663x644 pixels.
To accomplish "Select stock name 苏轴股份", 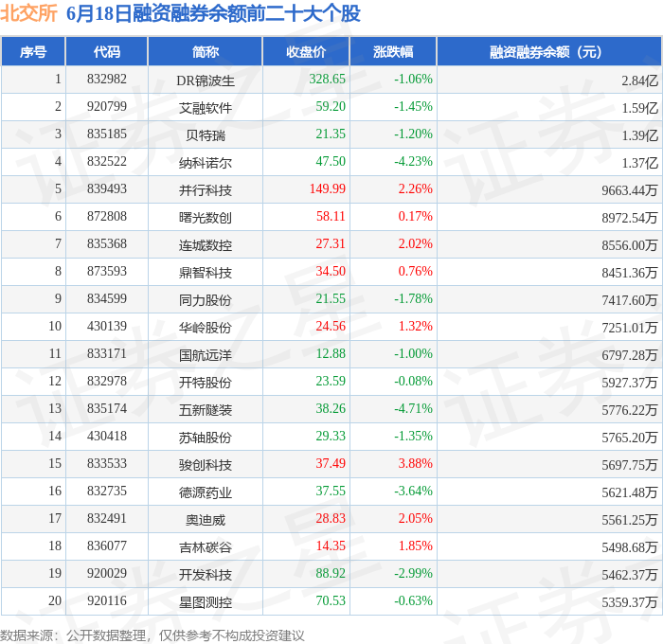I will [206, 438].
